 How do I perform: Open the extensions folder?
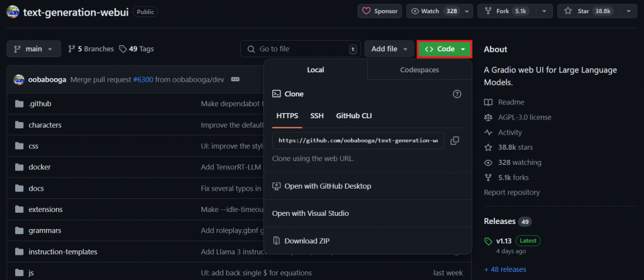[45, 210]
